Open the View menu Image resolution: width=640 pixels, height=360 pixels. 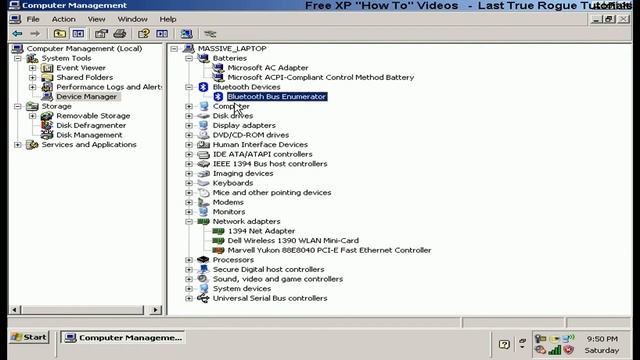(x=96, y=19)
